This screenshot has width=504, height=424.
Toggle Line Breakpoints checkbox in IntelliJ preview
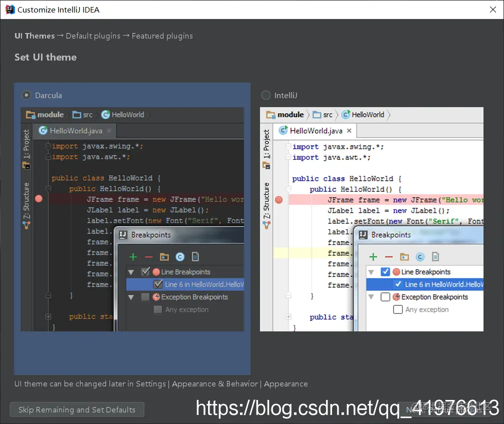click(x=385, y=272)
